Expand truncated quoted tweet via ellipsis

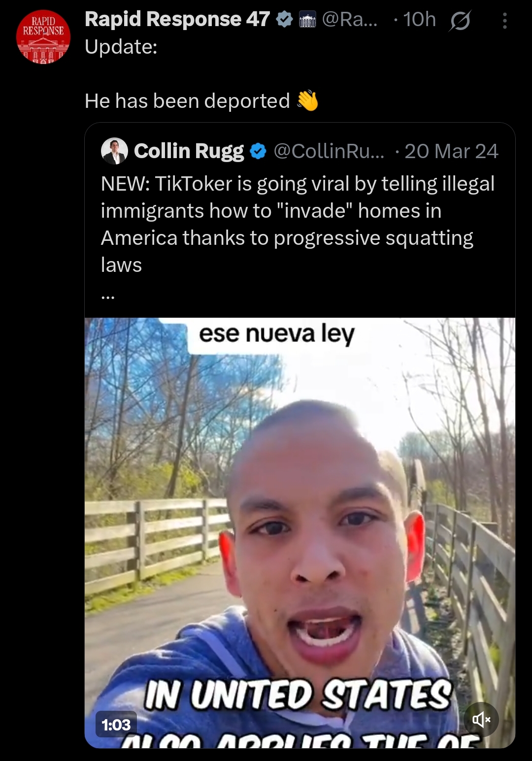[x=108, y=297]
